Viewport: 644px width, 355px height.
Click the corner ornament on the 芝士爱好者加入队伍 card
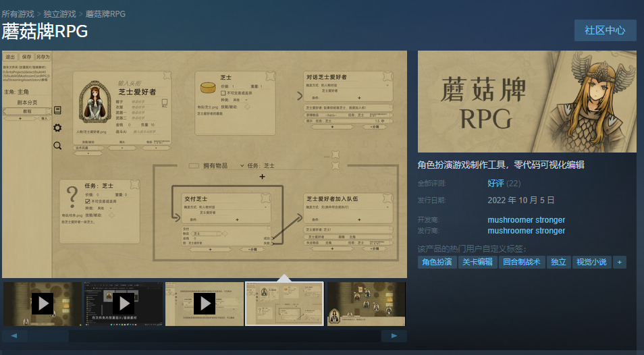tap(387, 198)
